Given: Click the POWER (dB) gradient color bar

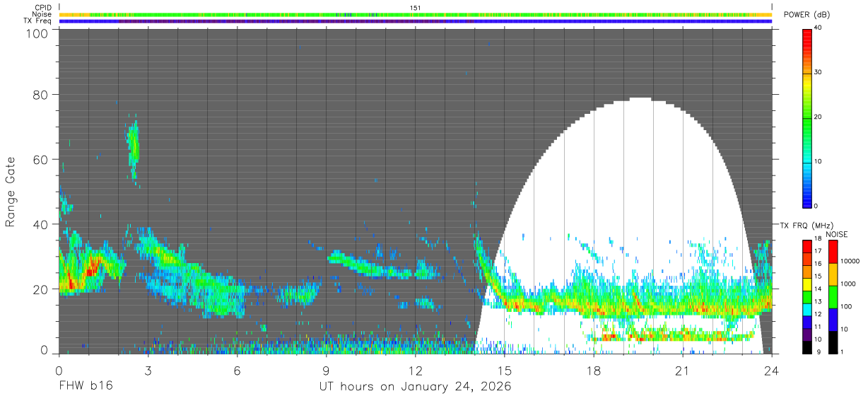Looking at the screenshot, I should coord(807,117).
